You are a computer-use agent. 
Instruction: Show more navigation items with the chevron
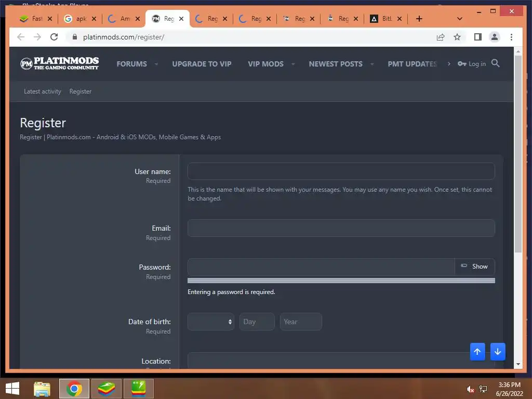click(x=449, y=64)
